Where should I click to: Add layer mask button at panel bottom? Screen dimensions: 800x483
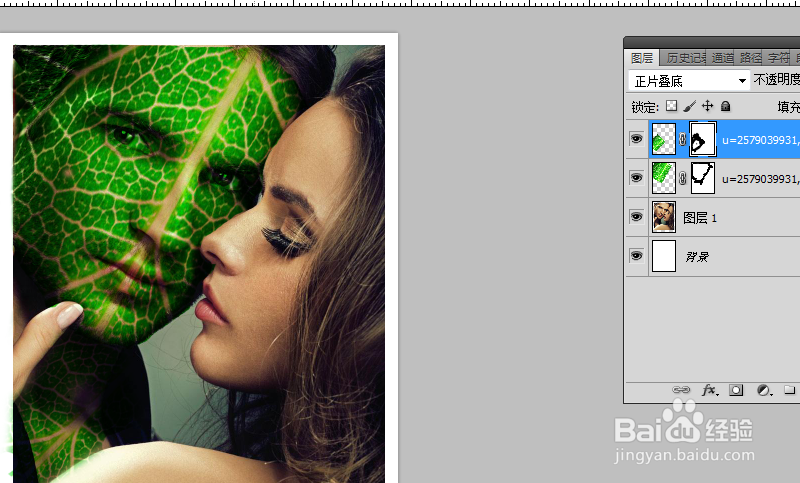[x=736, y=390]
